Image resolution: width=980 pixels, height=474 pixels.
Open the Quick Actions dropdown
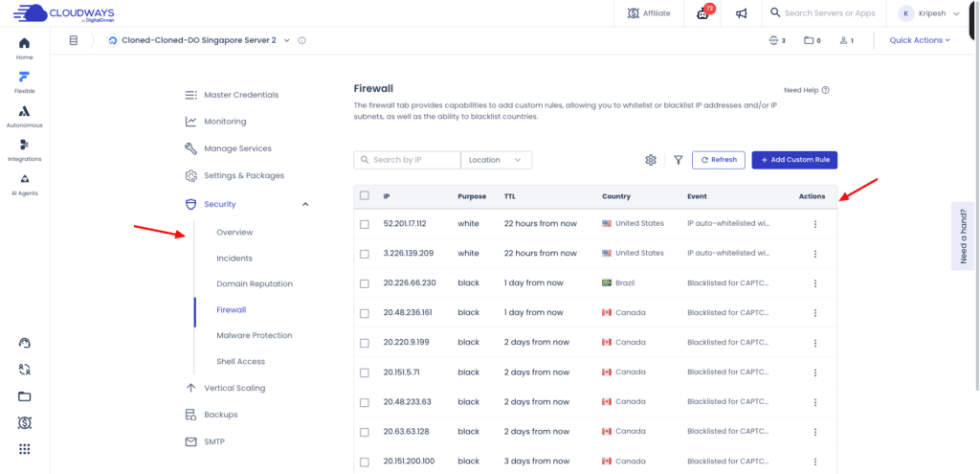point(920,40)
